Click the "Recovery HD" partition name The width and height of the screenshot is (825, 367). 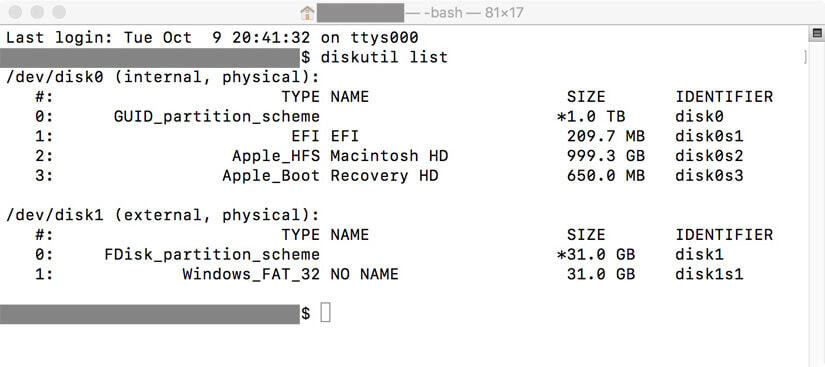click(x=384, y=176)
